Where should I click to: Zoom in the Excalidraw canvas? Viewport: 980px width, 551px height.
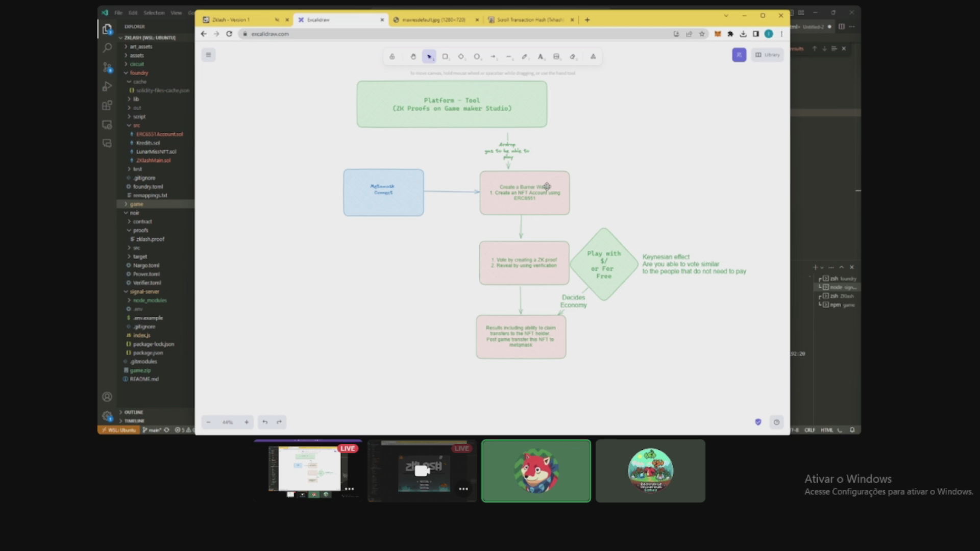pos(247,422)
